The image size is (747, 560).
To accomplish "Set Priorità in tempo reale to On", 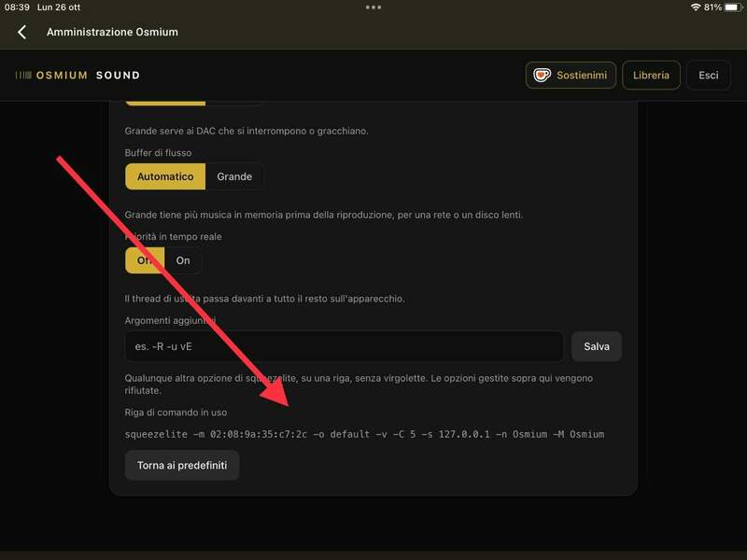I will tap(183, 260).
